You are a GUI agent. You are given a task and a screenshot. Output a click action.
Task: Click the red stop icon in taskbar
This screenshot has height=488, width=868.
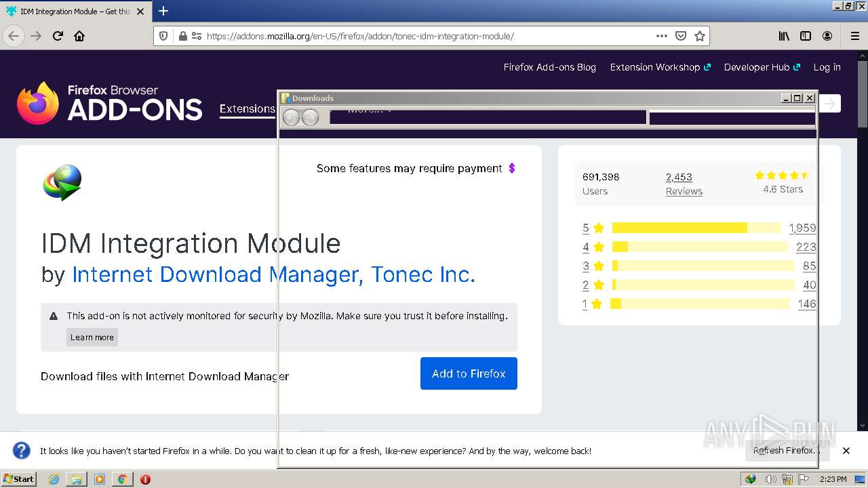tap(145, 479)
